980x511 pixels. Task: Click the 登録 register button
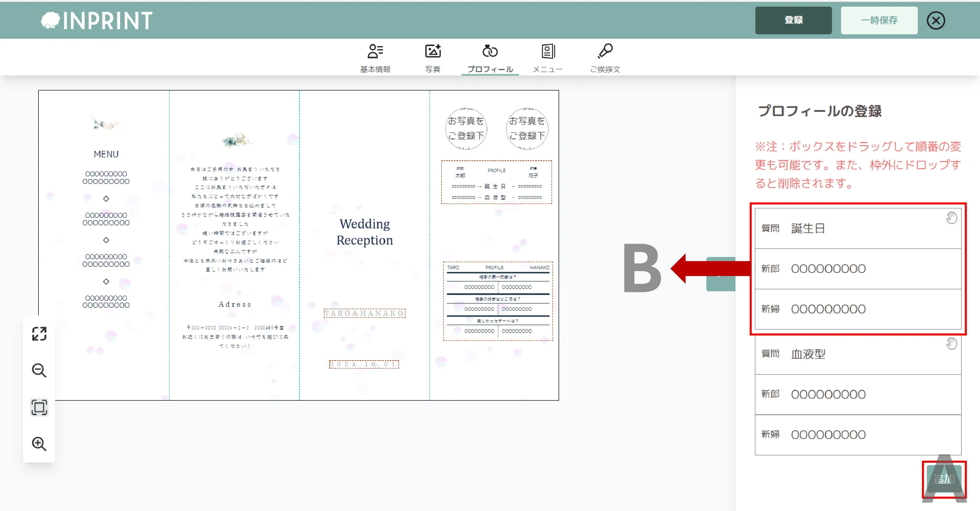pyautogui.click(x=793, y=20)
